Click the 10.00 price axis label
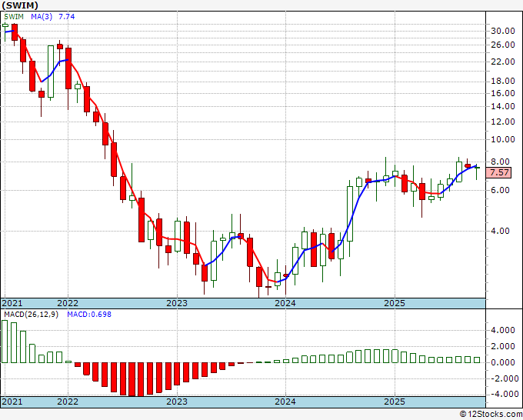The width and height of the screenshot is (523, 420). point(503,139)
